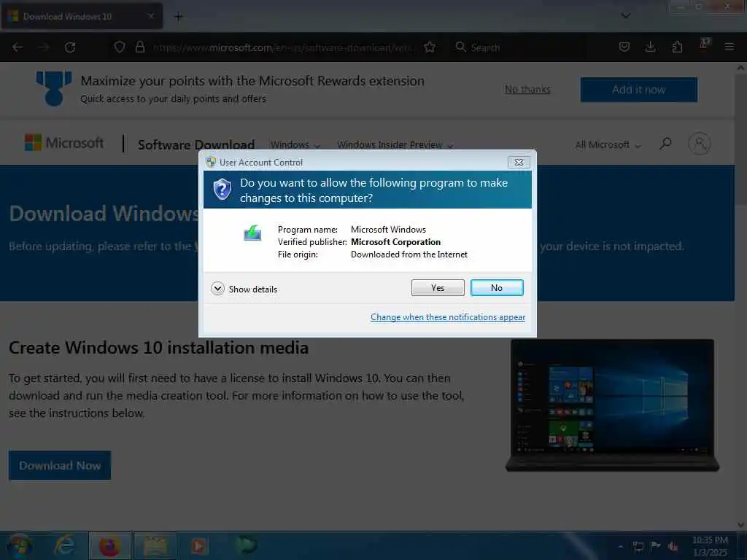Click the Microsoft account sign-in icon
747x560 pixels.
point(700,144)
